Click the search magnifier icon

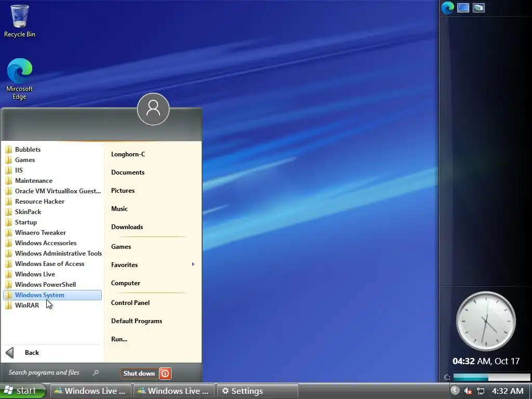click(96, 373)
